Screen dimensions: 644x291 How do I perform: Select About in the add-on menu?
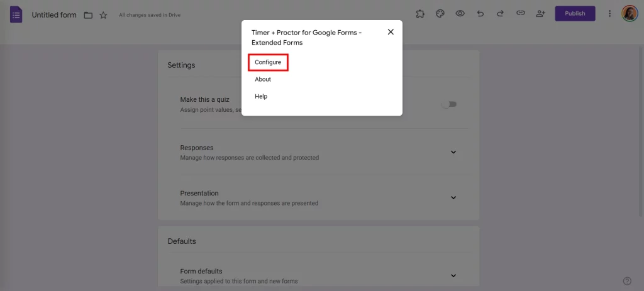pos(263,79)
